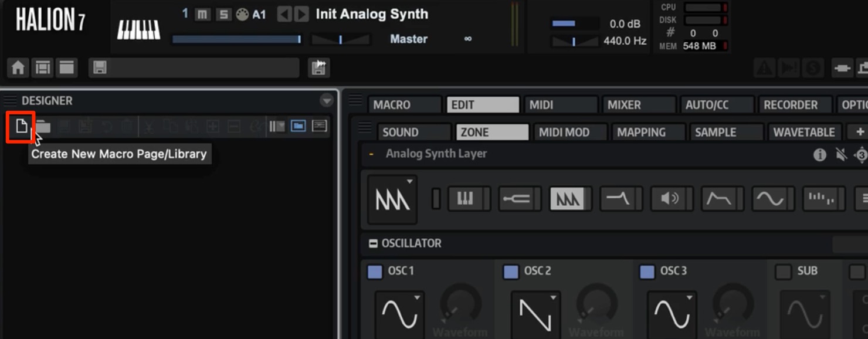Click the home icon in toolbar

[x=18, y=68]
